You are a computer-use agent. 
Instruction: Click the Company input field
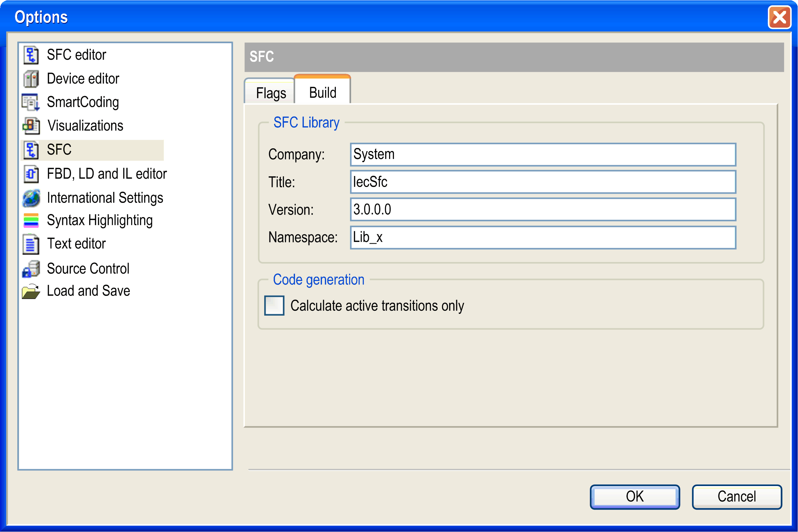pos(542,155)
